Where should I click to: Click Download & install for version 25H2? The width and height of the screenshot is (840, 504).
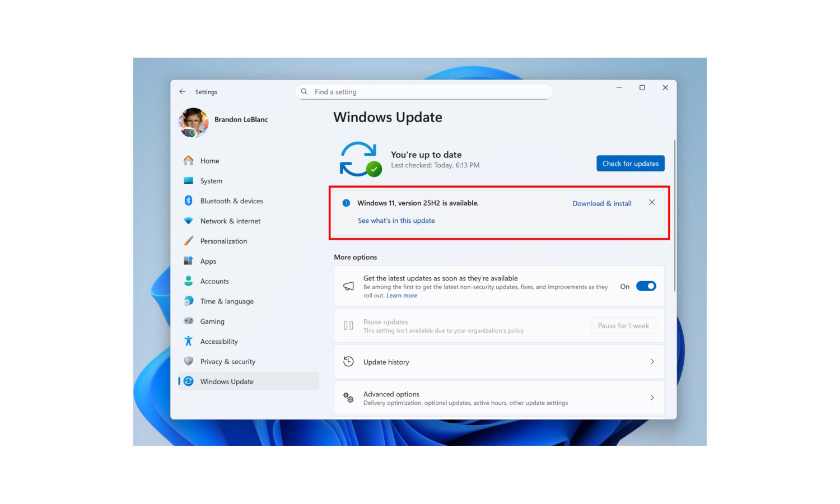pos(601,203)
